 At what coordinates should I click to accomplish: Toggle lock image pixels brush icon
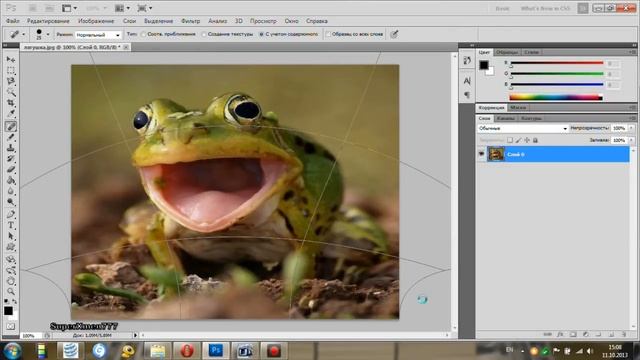click(518, 140)
